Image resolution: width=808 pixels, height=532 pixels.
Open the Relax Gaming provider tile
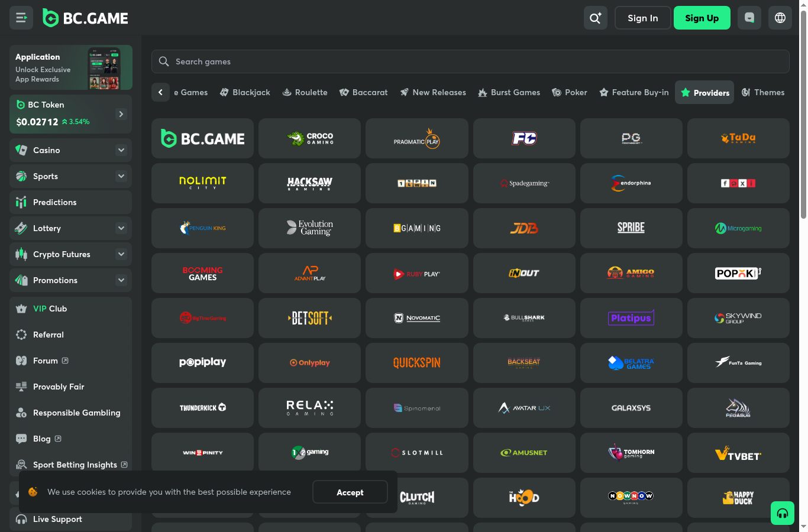click(x=309, y=408)
